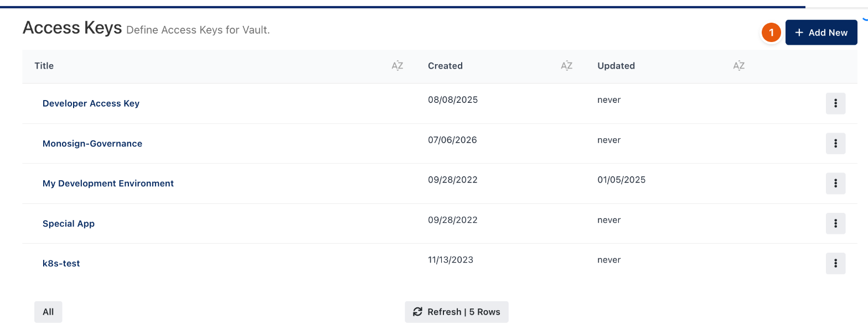868x335 pixels.
Task: Refresh the access keys list
Action: 457,312
